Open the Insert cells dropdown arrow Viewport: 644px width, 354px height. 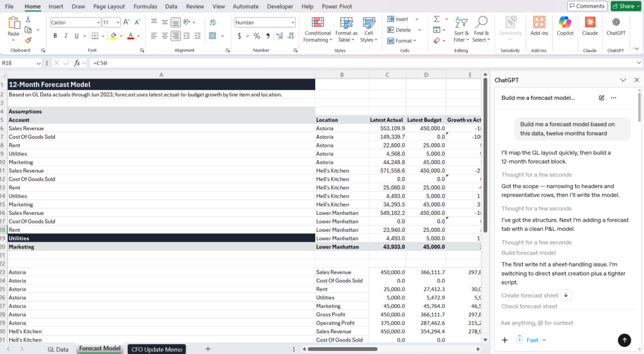tap(416, 19)
